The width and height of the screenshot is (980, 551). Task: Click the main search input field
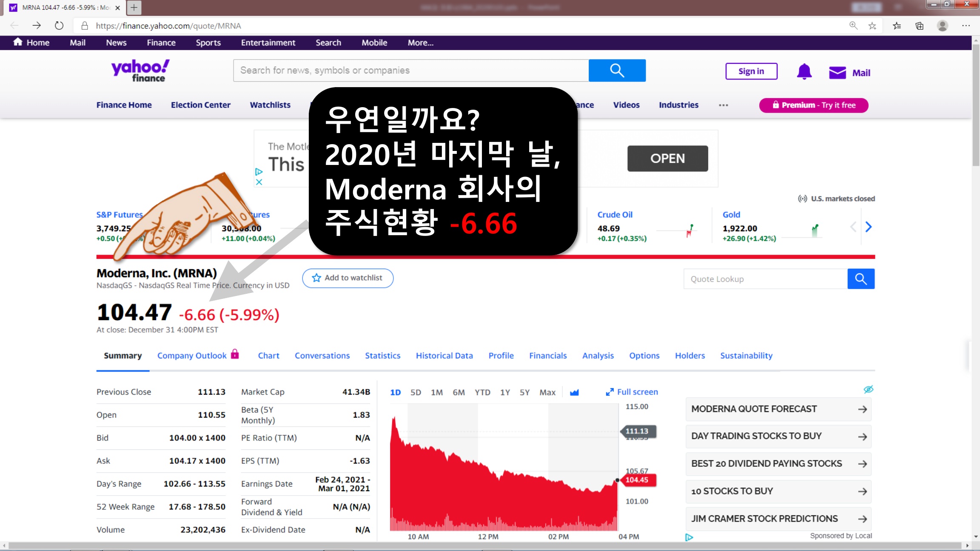tap(411, 71)
